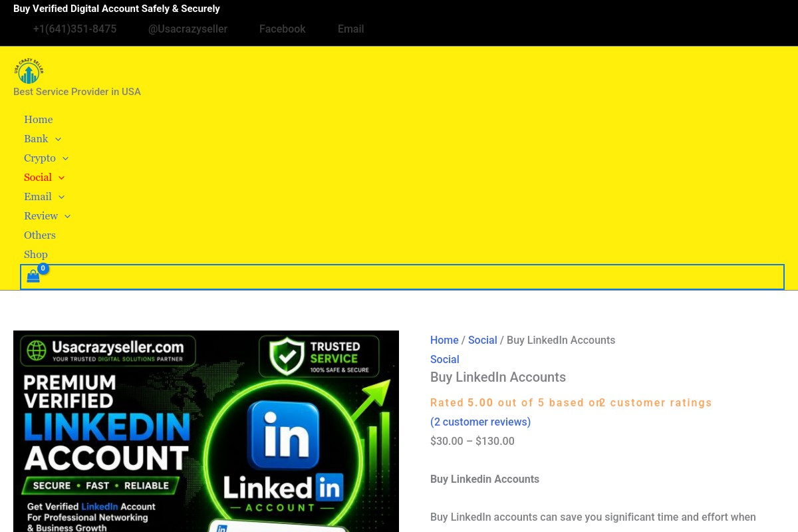This screenshot has height=532, width=798.
Task: Expand the Crypto submenu arrow
Action: pyautogui.click(x=65, y=158)
